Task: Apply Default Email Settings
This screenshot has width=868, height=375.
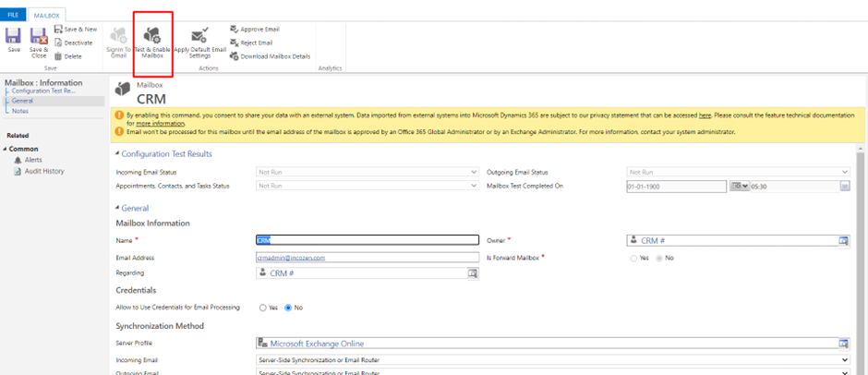Action: pyautogui.click(x=199, y=42)
